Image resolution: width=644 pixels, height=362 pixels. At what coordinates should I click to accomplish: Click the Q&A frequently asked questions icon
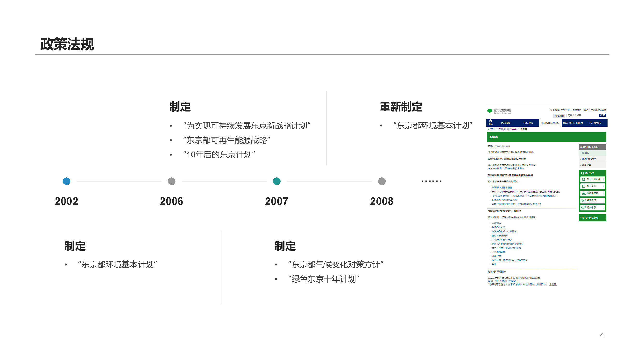pyautogui.click(x=583, y=200)
